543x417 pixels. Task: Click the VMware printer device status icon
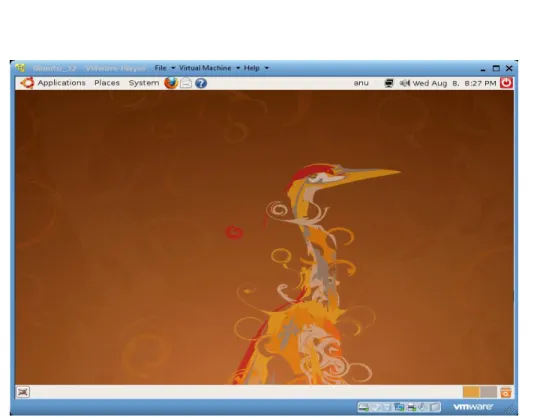[x=411, y=407]
